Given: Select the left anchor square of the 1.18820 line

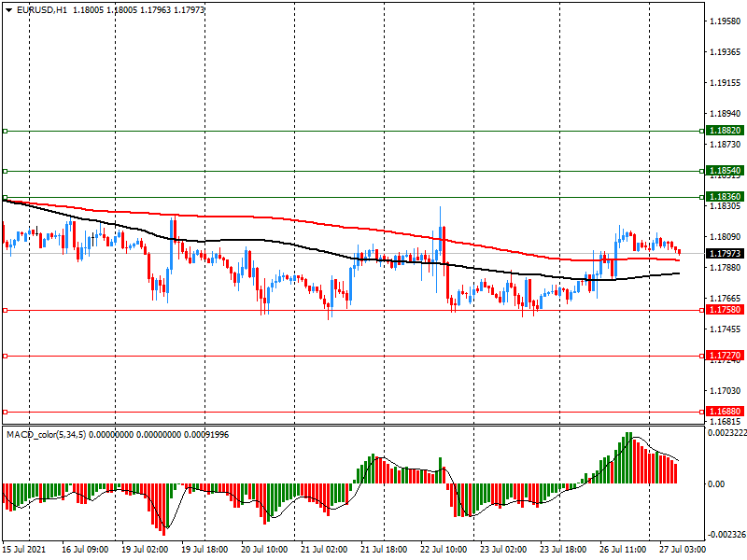Looking at the screenshot, I should pos(6,131).
